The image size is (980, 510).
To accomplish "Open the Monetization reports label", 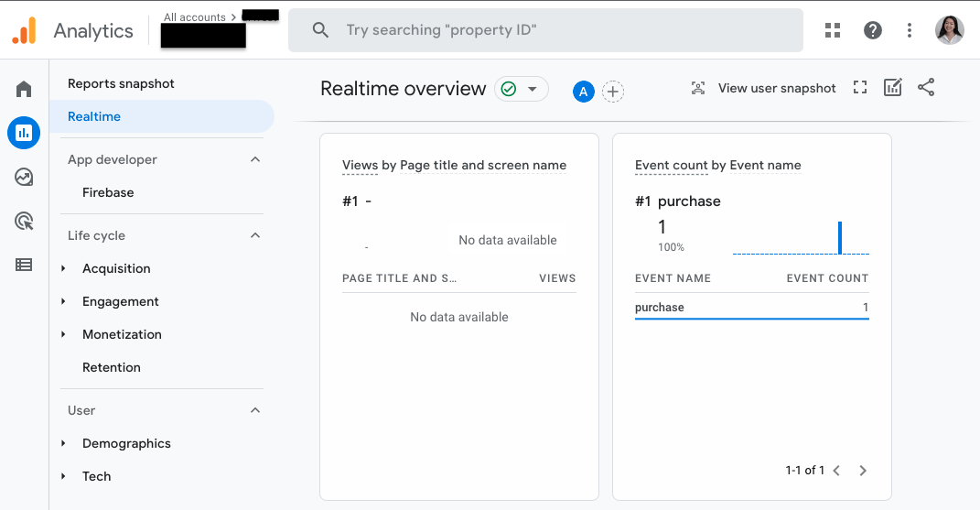I will point(122,335).
